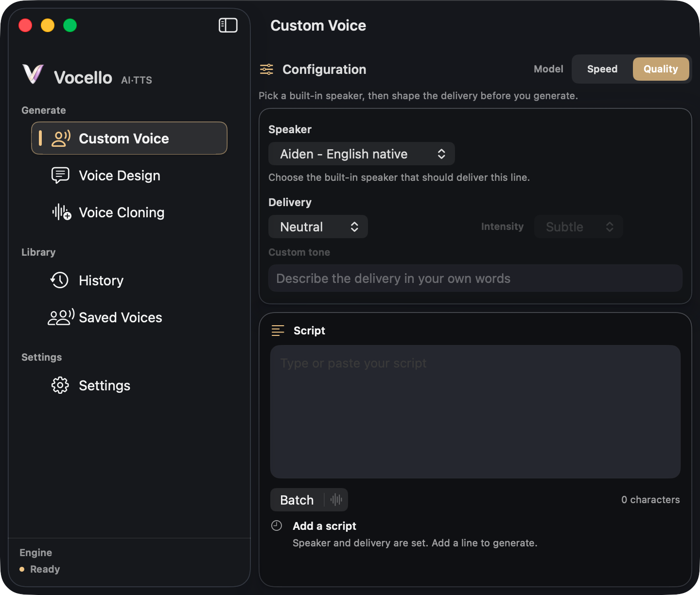This screenshot has width=700, height=595.
Task: Open the History library
Action: tap(129, 280)
